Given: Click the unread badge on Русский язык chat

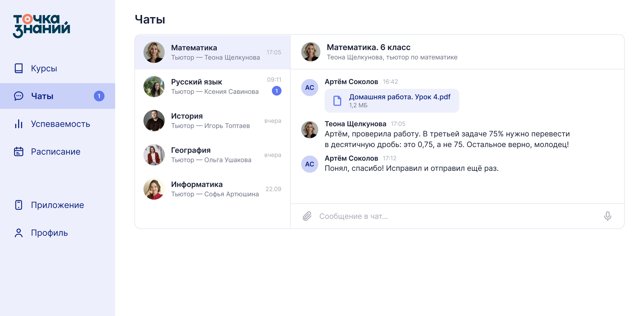Looking at the screenshot, I should (x=277, y=91).
